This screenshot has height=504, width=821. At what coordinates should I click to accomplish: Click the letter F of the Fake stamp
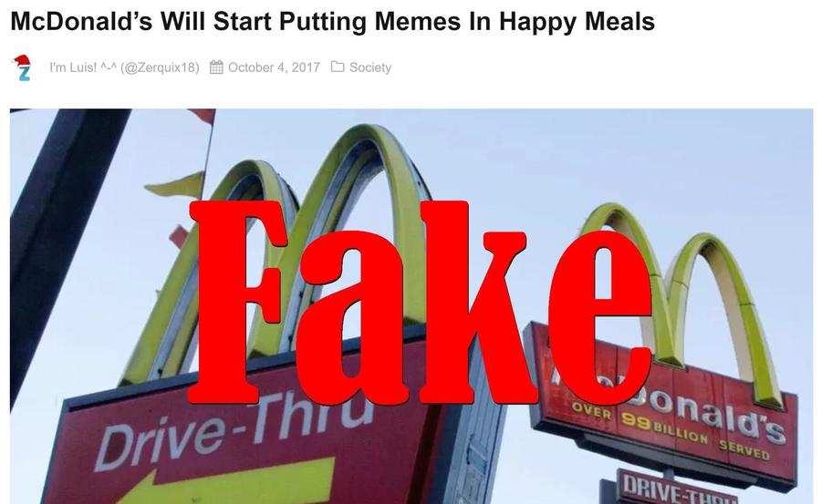point(238,303)
